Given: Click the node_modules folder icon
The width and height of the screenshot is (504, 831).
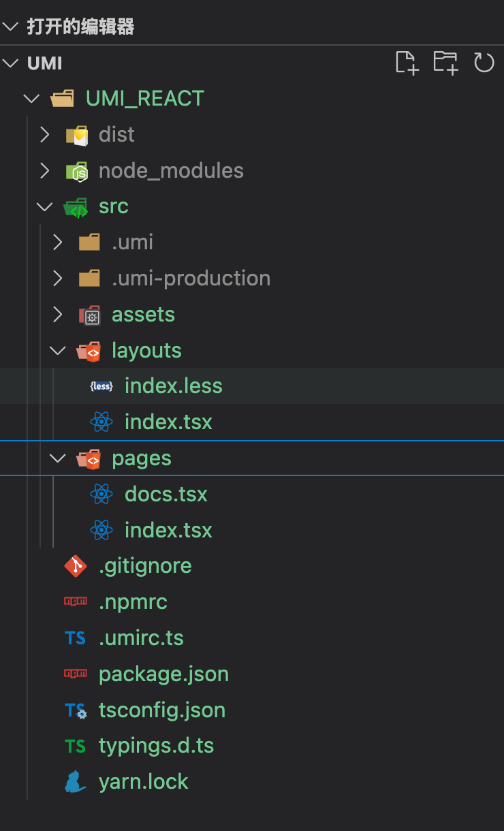Looking at the screenshot, I should click(x=77, y=171).
